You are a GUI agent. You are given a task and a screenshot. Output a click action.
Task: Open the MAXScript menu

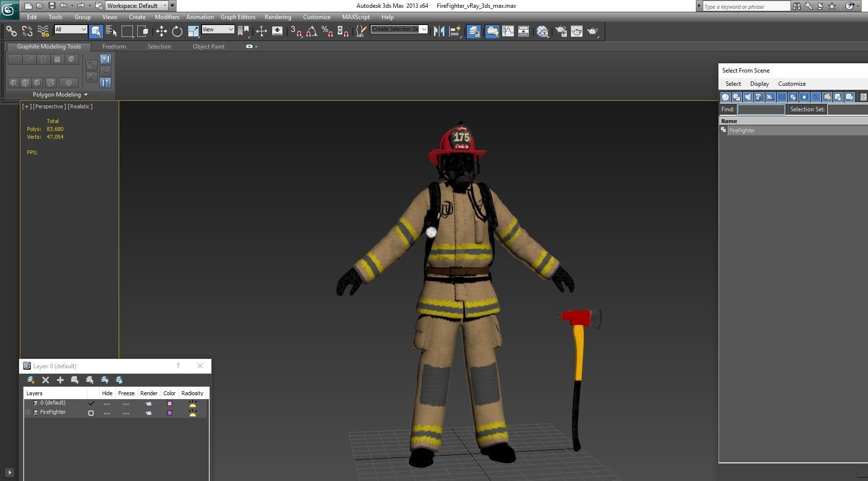[356, 17]
